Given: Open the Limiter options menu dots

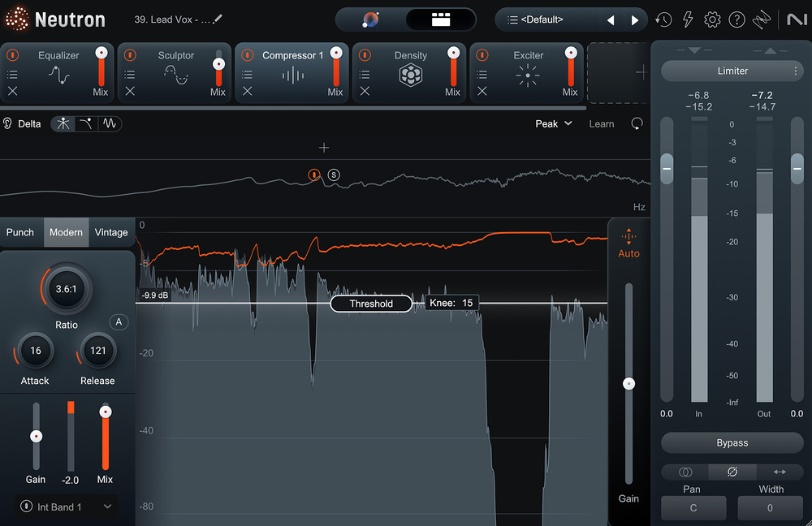Looking at the screenshot, I should tap(796, 71).
